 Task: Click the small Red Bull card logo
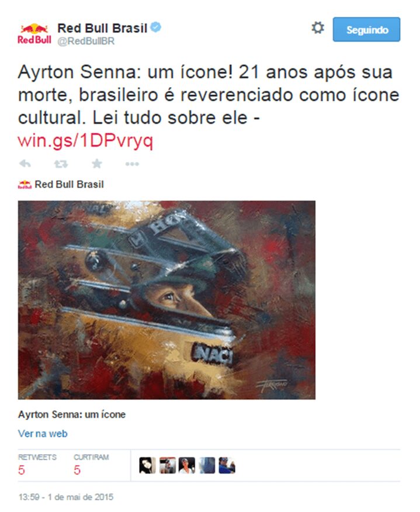point(25,185)
